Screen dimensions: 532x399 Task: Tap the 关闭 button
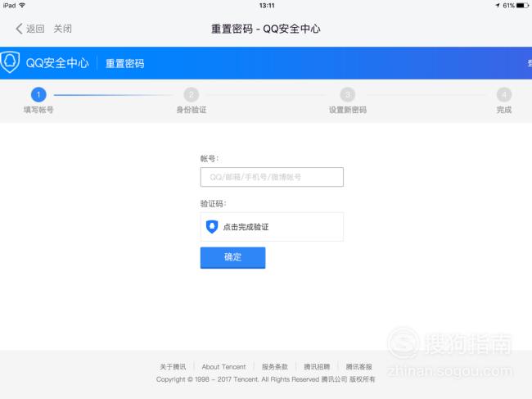pos(63,29)
